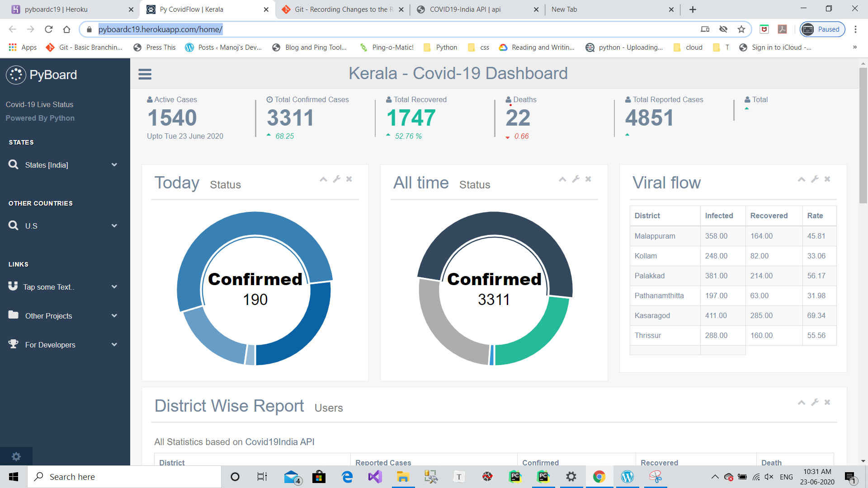868x488 pixels.
Task: Click the muted volume tray icon
Action: (x=769, y=477)
